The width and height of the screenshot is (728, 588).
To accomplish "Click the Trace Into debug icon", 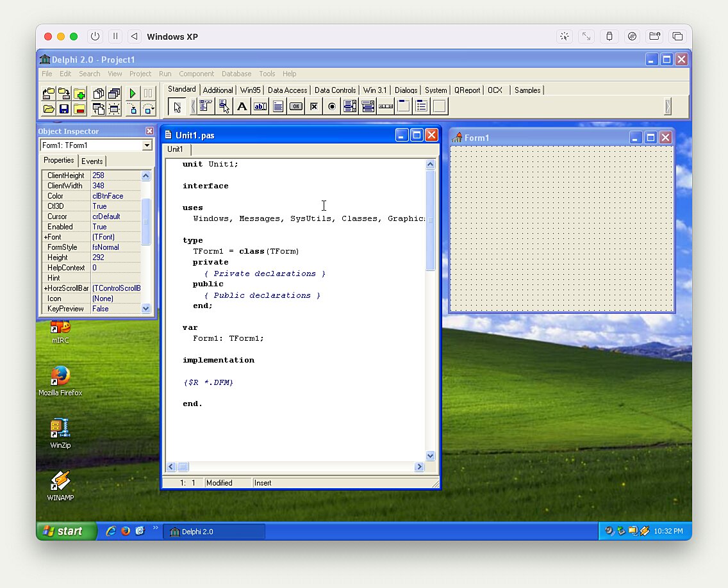I will 132,109.
